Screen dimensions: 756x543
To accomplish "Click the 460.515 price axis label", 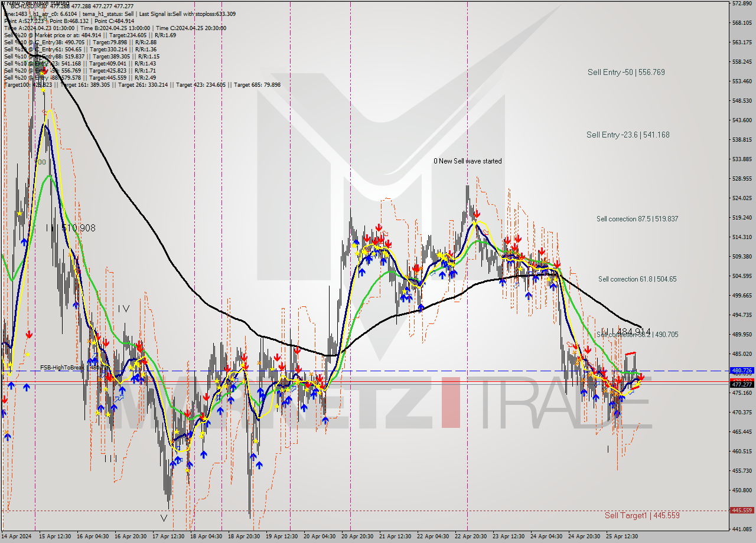I will click(742, 451).
